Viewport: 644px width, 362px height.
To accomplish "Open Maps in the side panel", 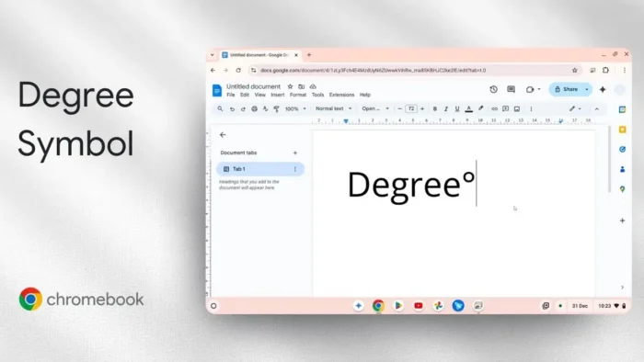I will coord(622,189).
